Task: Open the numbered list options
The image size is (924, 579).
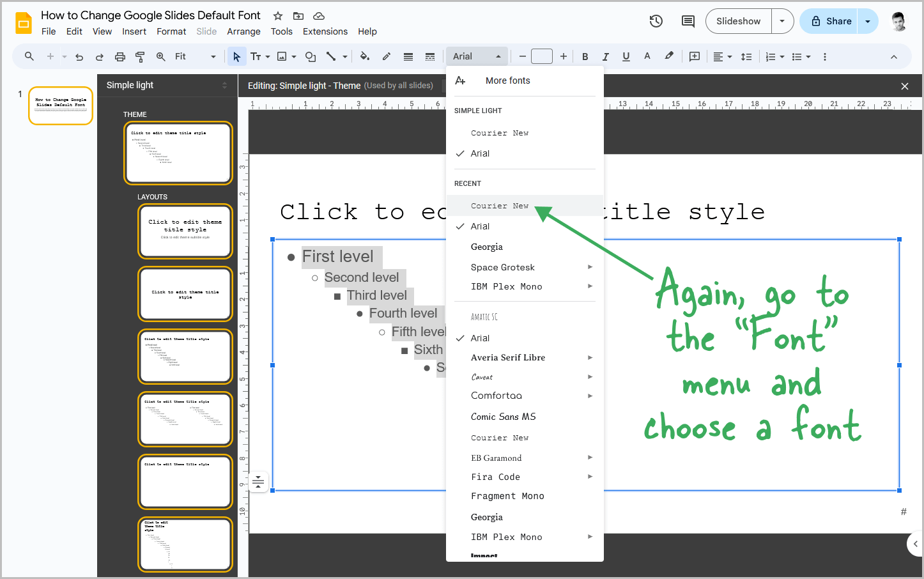Action: (775, 57)
